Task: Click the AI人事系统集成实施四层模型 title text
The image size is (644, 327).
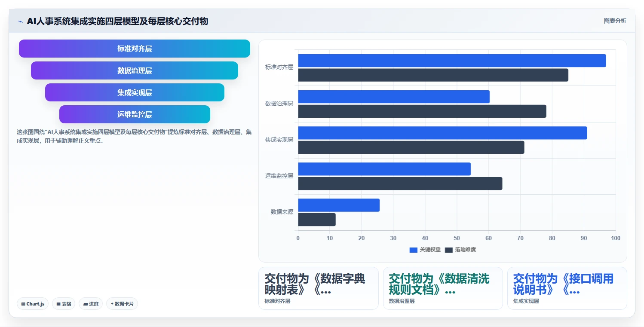Action: 117,21
